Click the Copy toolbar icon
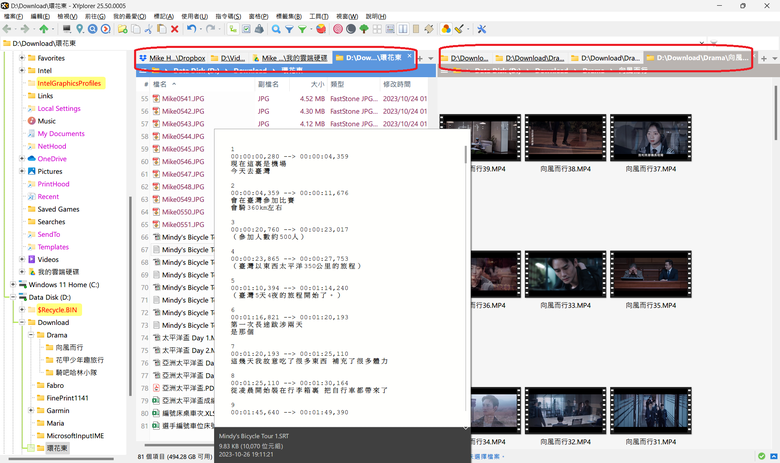The image size is (780, 463). 136,29
